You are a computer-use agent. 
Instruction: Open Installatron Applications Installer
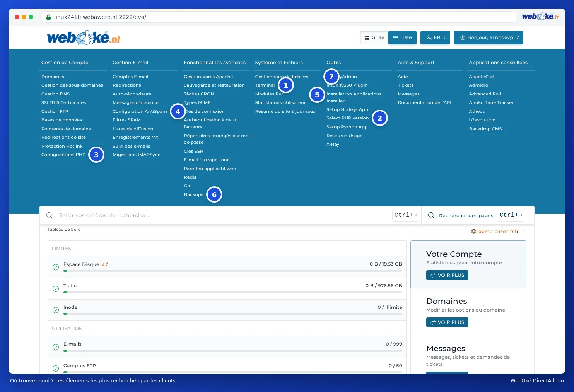pos(354,97)
